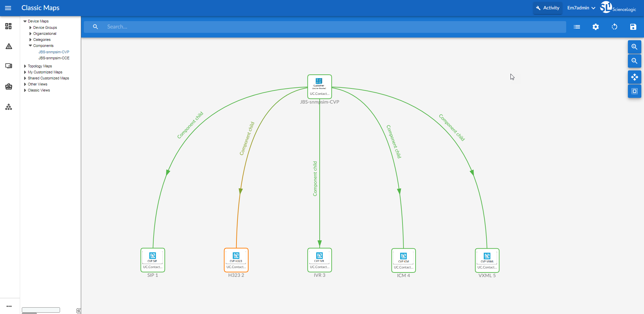Open the JBS-snmpsim-CVP map link

pyautogui.click(x=54, y=52)
